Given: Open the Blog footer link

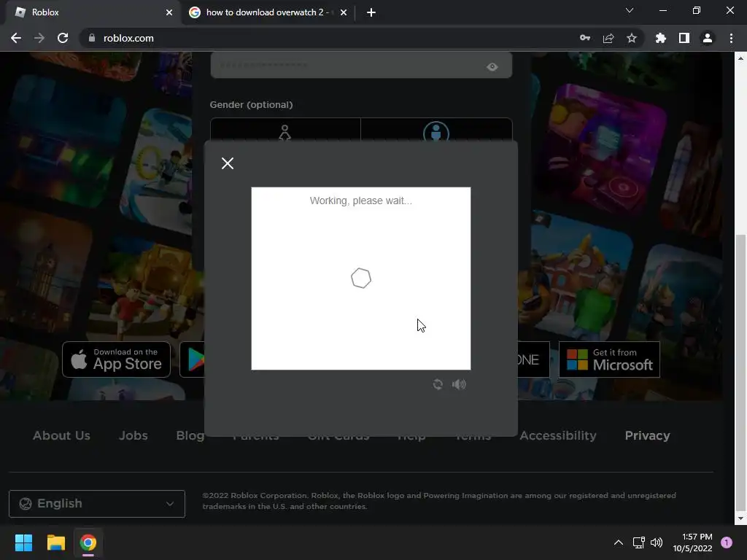Looking at the screenshot, I should pyautogui.click(x=190, y=435).
